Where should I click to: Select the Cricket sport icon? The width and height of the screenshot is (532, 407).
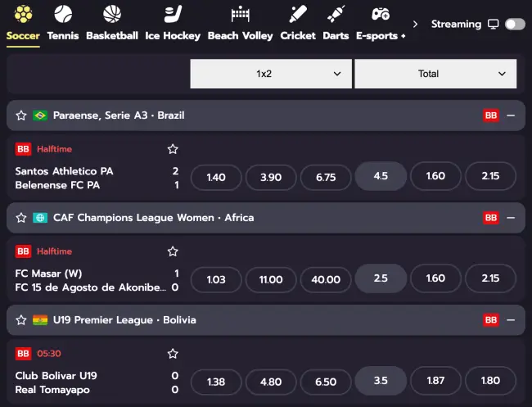[298, 15]
